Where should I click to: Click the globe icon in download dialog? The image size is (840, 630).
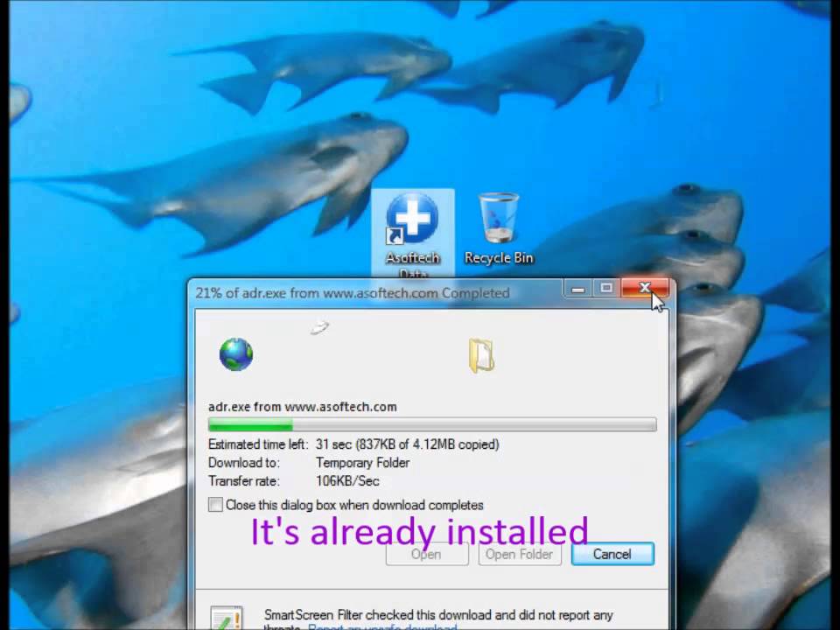click(x=236, y=354)
